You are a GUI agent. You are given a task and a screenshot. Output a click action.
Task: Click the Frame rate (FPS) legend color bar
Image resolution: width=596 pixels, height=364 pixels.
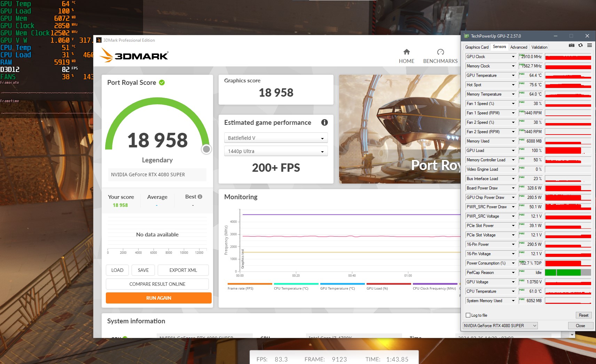pos(250,284)
